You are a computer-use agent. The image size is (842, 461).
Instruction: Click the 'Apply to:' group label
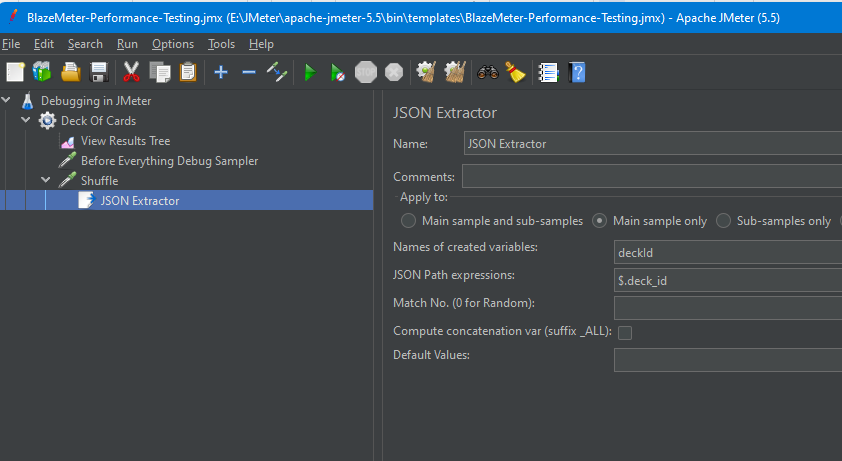click(424, 197)
